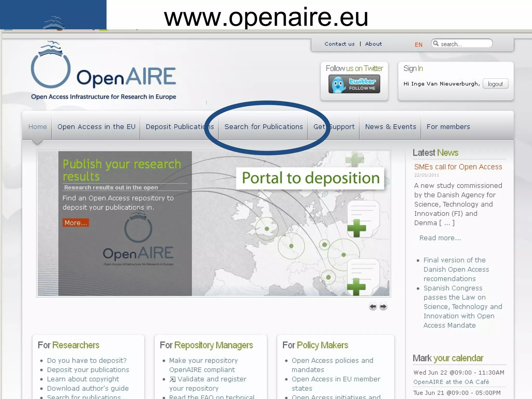Click Download author's guide link

(x=88, y=388)
